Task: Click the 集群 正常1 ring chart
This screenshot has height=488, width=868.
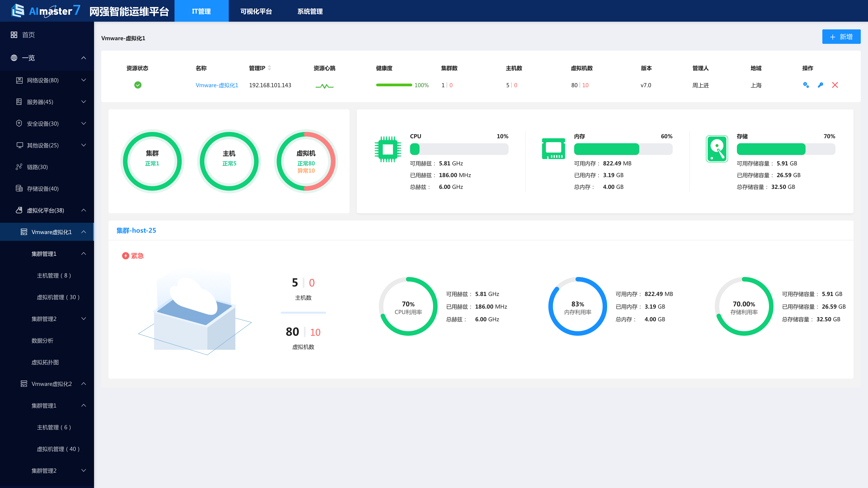Action: [x=152, y=162]
